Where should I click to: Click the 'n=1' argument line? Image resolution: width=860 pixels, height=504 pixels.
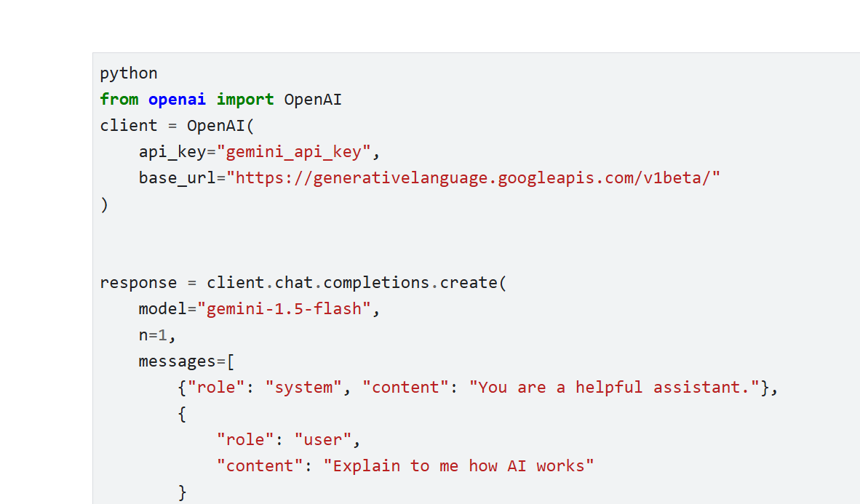tap(157, 335)
